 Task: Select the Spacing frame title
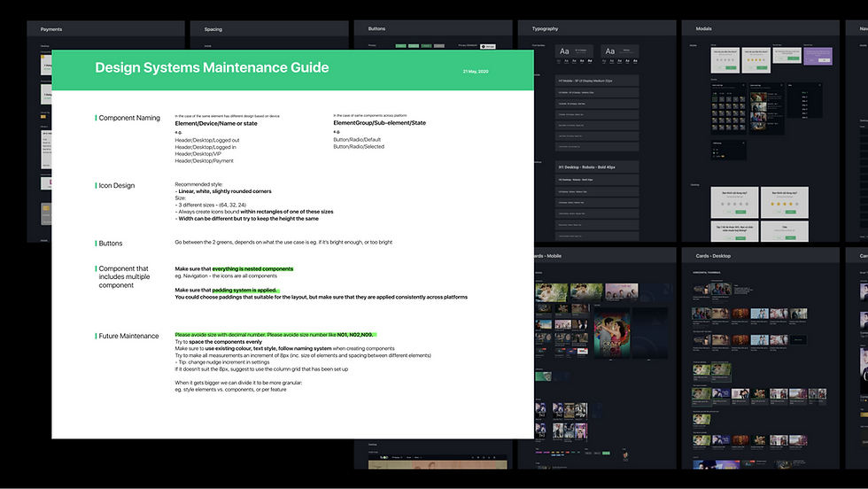pyautogui.click(x=213, y=29)
